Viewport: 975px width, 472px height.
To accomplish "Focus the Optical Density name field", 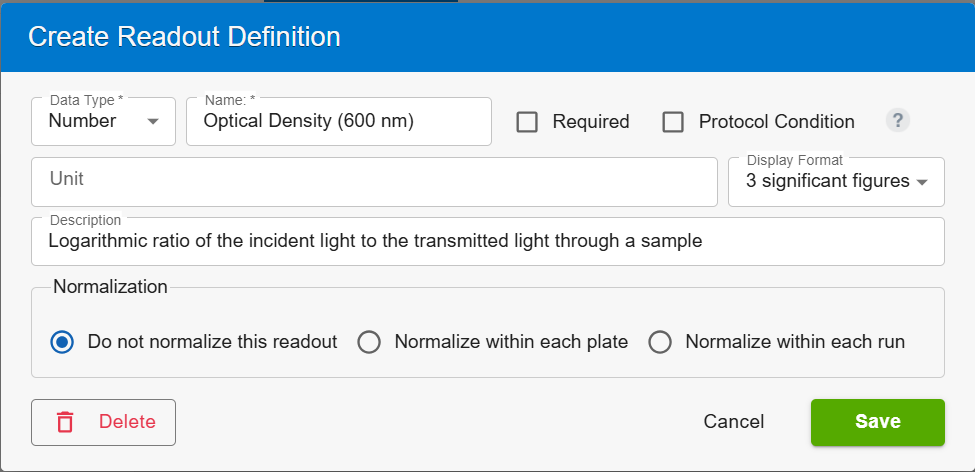I will point(339,121).
